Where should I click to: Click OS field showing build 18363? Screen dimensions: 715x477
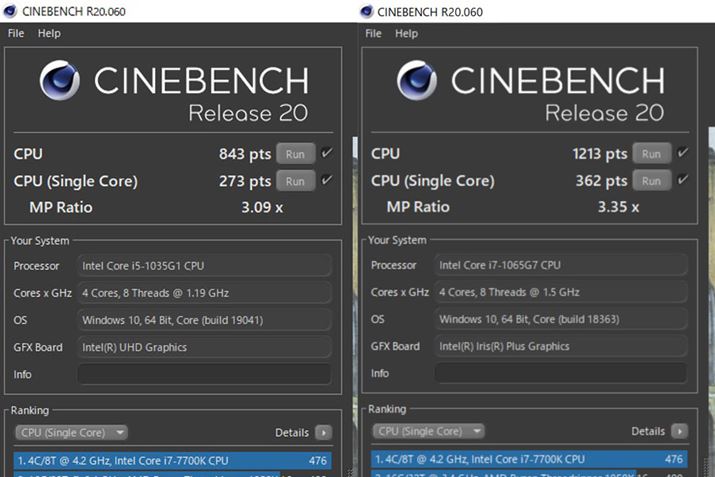[561, 319]
